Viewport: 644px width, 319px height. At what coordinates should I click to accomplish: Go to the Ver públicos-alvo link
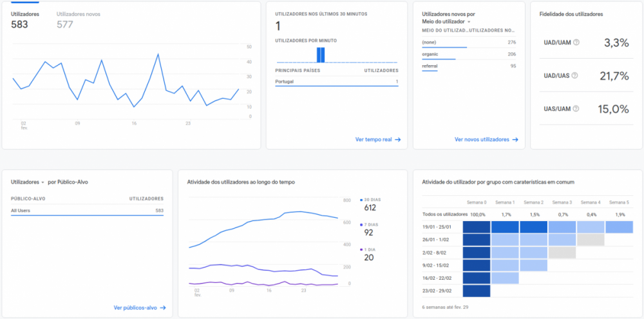(140, 308)
